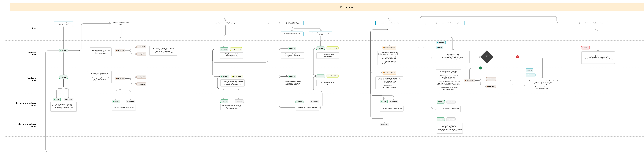Select the 'A user clicks on the "Edit ringfencing" option' box

pyautogui.click(x=292, y=23)
